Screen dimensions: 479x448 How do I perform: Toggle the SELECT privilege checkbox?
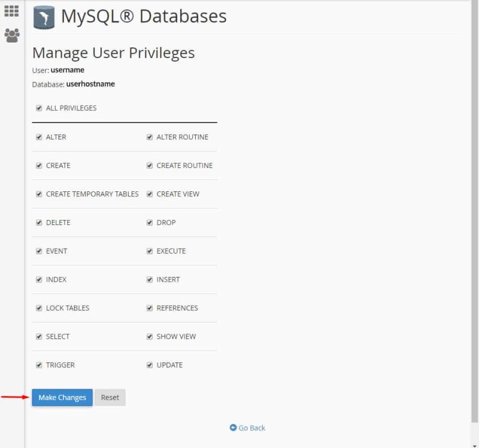38,336
